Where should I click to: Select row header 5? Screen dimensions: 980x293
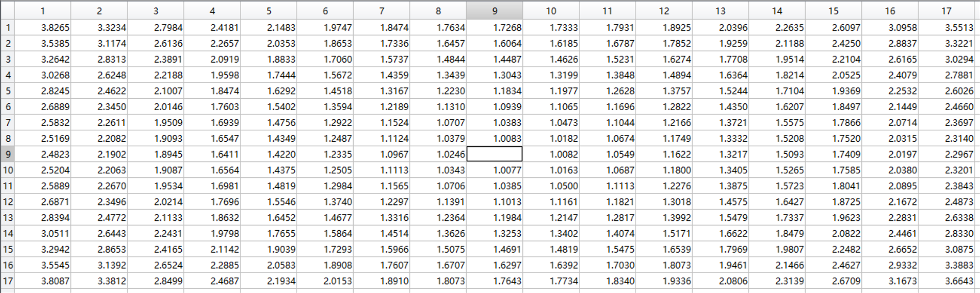click(7, 91)
